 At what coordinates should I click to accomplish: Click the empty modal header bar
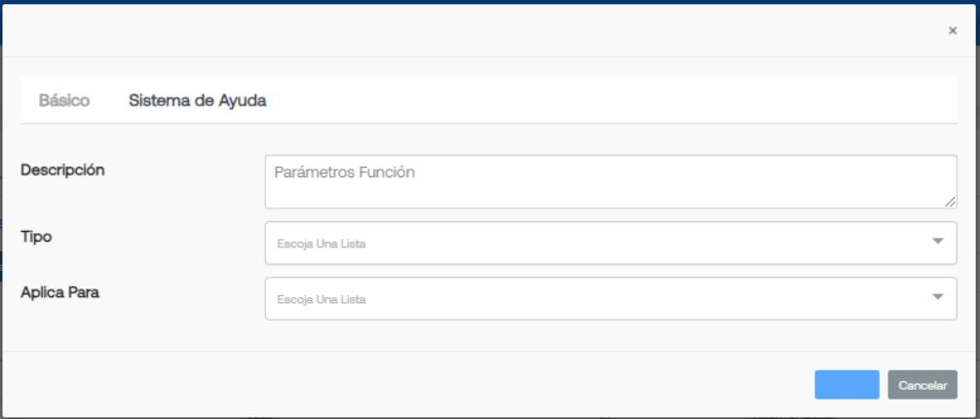475,30
